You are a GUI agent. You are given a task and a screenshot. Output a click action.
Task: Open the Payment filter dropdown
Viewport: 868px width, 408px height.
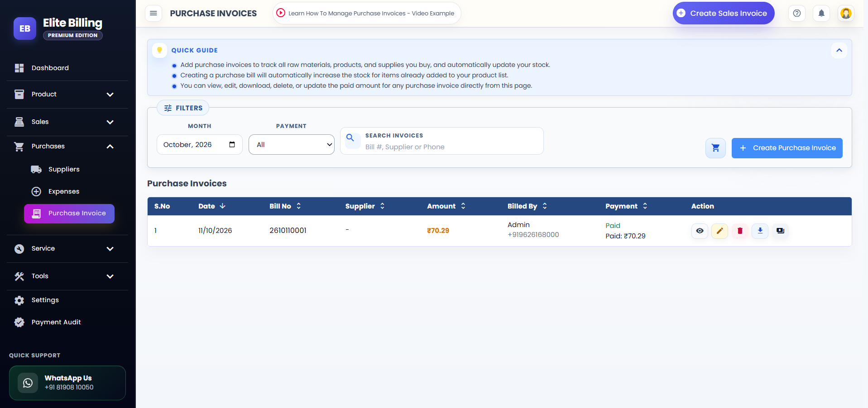pos(292,144)
